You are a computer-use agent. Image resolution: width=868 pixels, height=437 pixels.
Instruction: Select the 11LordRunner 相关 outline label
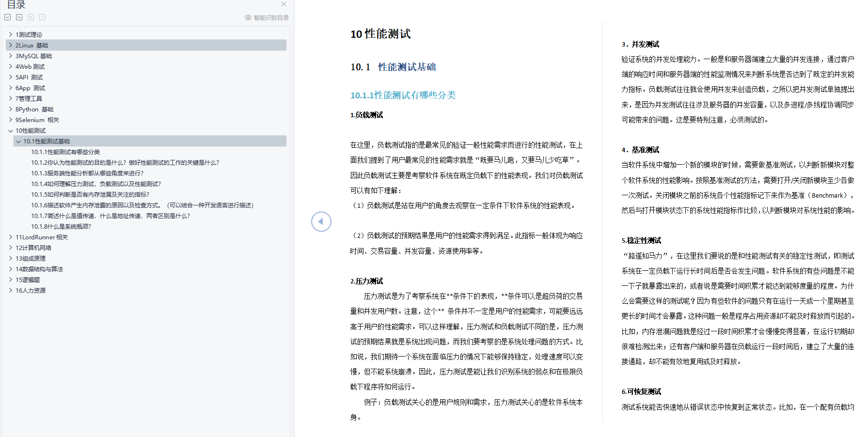point(42,237)
